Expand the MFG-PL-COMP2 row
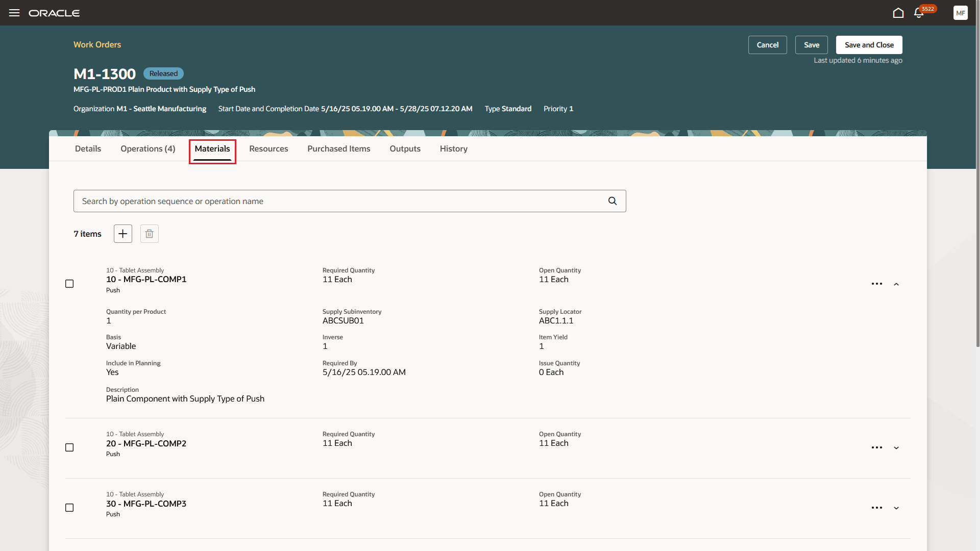Screen dimensions: 980x551 896,448
